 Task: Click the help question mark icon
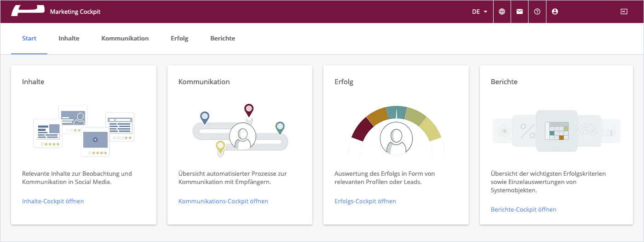click(x=537, y=12)
